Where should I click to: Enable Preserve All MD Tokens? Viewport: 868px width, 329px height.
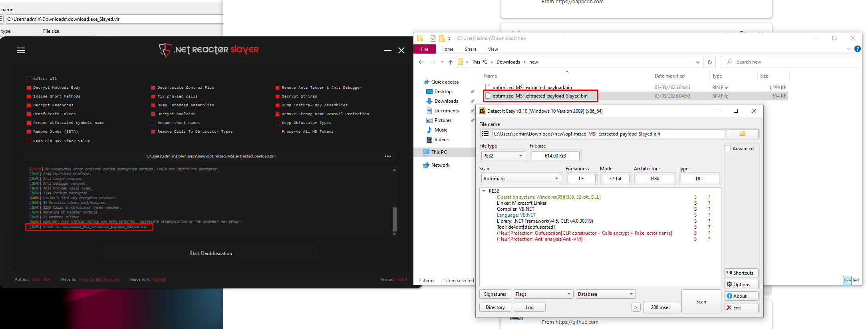(x=277, y=132)
